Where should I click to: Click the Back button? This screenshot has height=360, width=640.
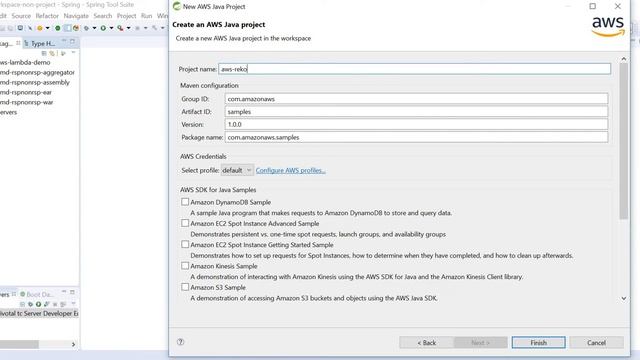coord(427,342)
